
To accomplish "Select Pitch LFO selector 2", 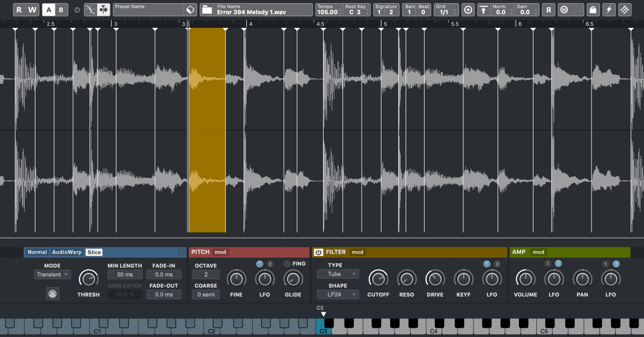I will 270,263.
